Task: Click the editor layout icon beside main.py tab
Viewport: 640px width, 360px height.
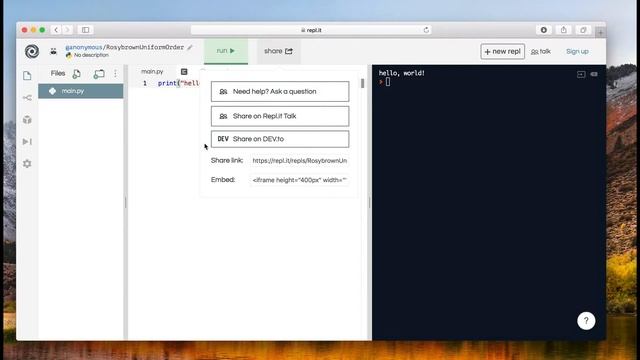Action: coord(184,72)
